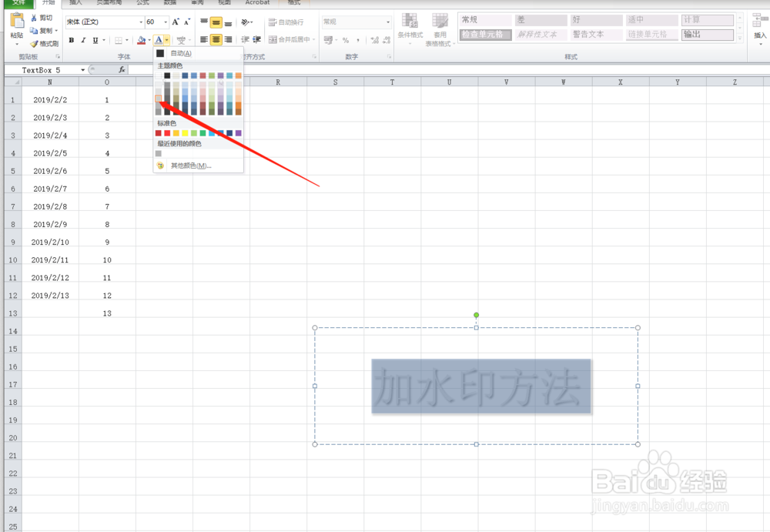This screenshot has height=532, width=770.
Task: Toggle middle vertical alignment
Action: [x=216, y=22]
